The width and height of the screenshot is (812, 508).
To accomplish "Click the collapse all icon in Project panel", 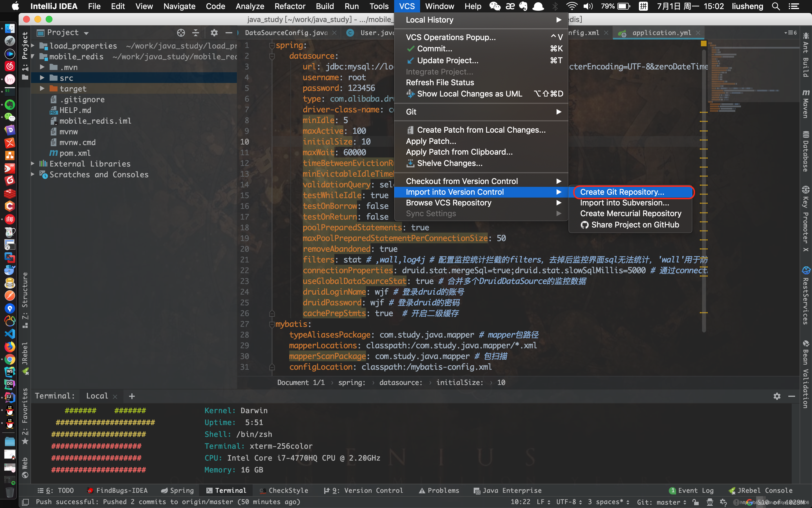I will (196, 32).
